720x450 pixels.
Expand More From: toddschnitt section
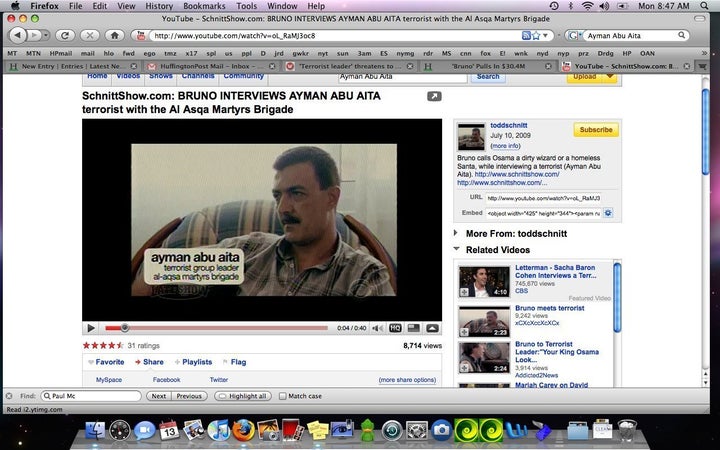point(456,233)
